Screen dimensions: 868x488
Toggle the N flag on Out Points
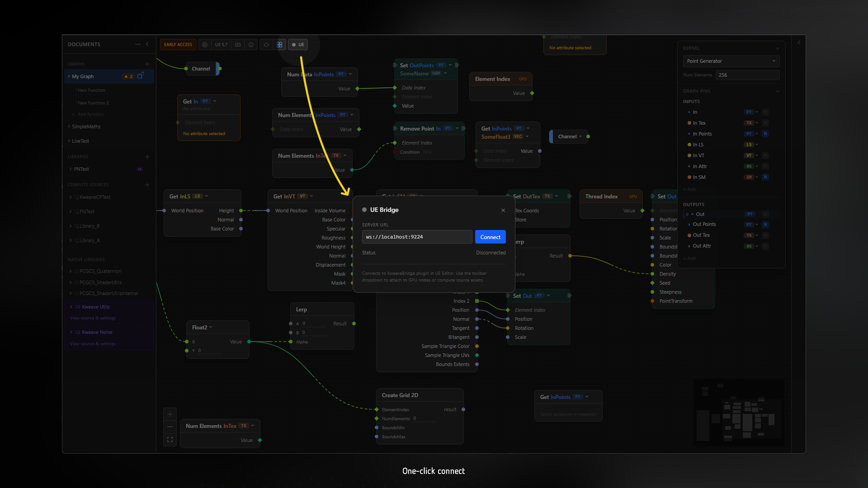pyautogui.click(x=765, y=225)
